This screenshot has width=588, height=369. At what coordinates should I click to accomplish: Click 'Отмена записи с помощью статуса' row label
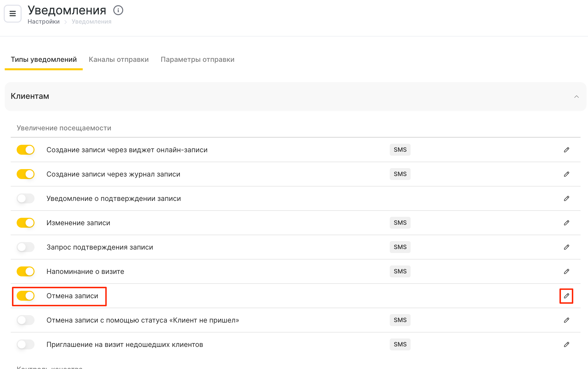click(143, 320)
